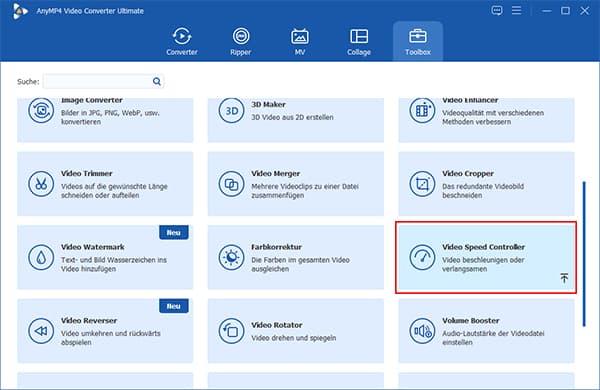Image resolution: width=600 pixels, height=390 pixels.
Task: Click the Neu badge on Video Watermark
Action: coord(174,232)
